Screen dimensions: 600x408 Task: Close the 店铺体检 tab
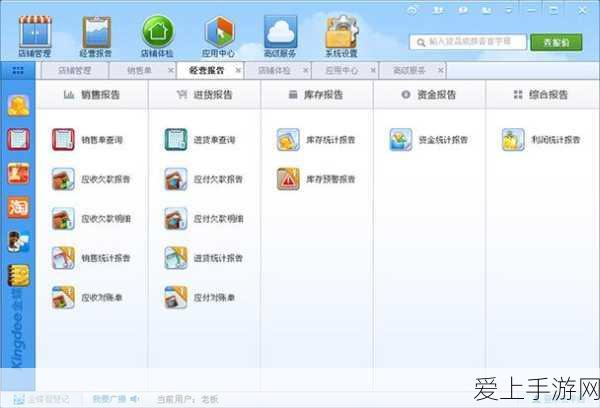[305, 70]
